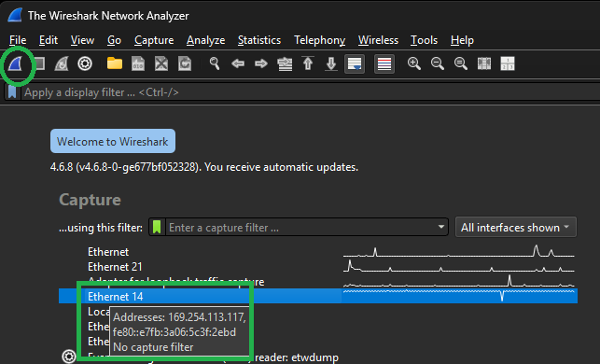Find a packet magnifier icon

click(x=215, y=63)
